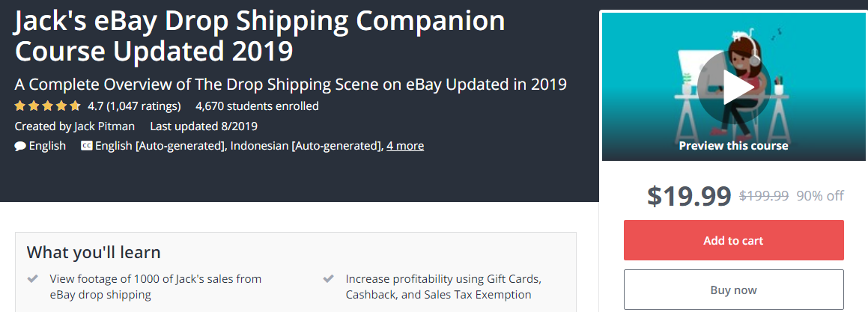Open instructor Jack Pitman's profile
This screenshot has height=312, width=868.
pyautogui.click(x=104, y=126)
